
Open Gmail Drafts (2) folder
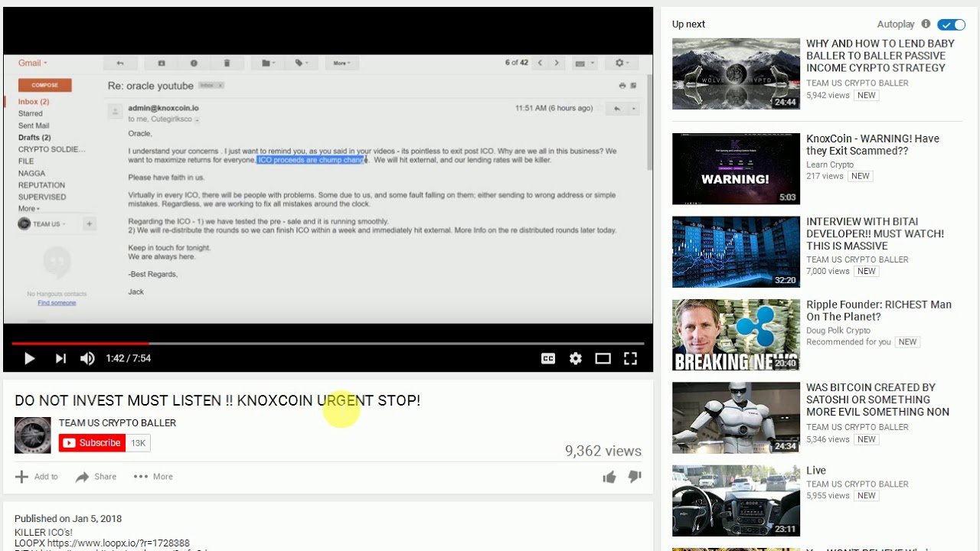pos(34,138)
